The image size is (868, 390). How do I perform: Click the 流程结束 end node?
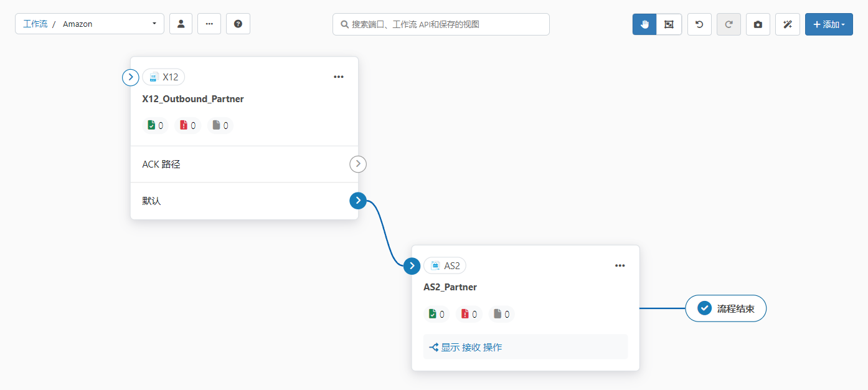(725, 308)
